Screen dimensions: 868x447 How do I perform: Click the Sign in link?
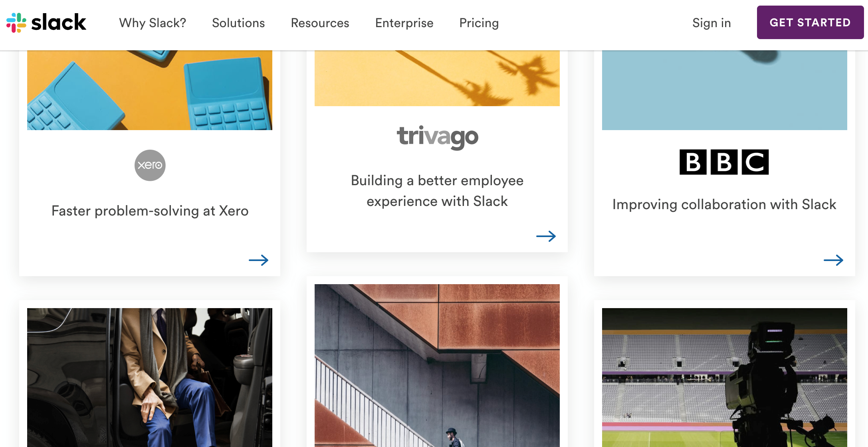click(x=711, y=23)
